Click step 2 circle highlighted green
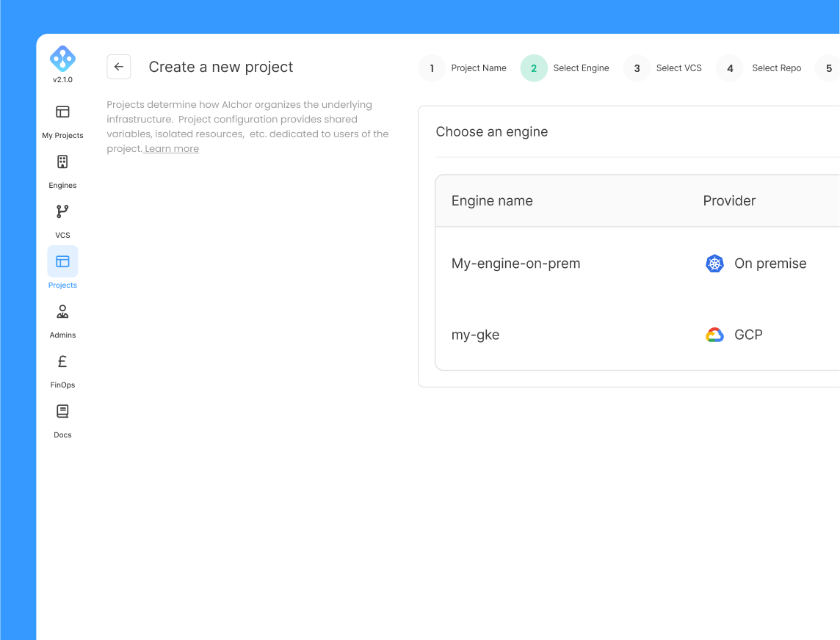The width and height of the screenshot is (840, 640). tap(534, 68)
